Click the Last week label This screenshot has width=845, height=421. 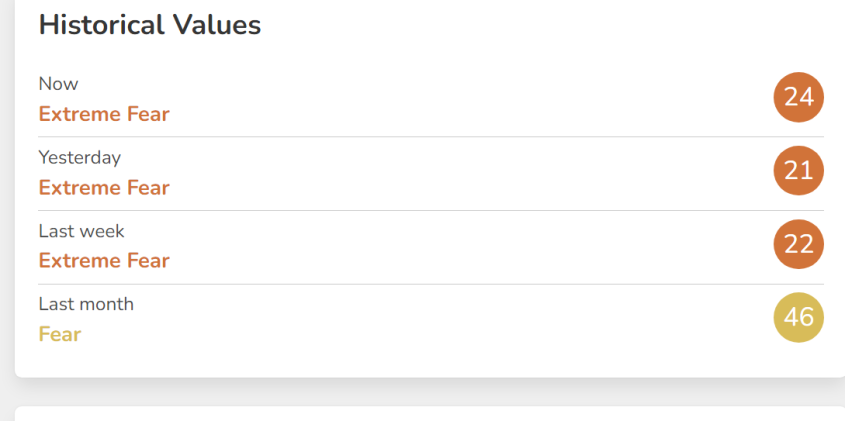[x=81, y=231]
